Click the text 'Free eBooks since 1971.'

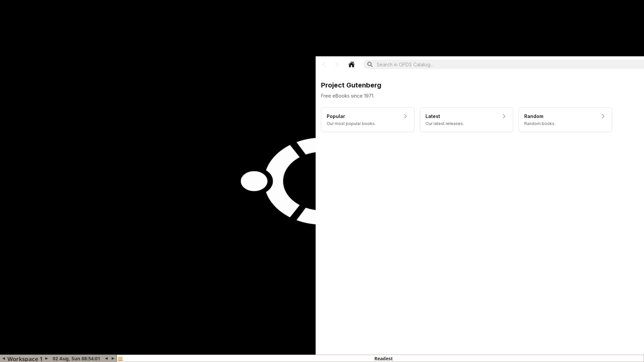(347, 96)
